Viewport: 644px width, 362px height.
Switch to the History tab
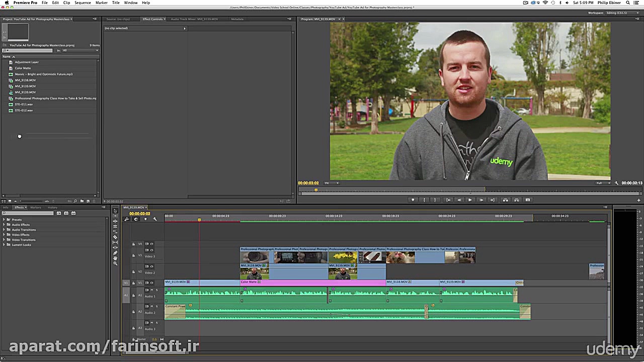(x=52, y=207)
